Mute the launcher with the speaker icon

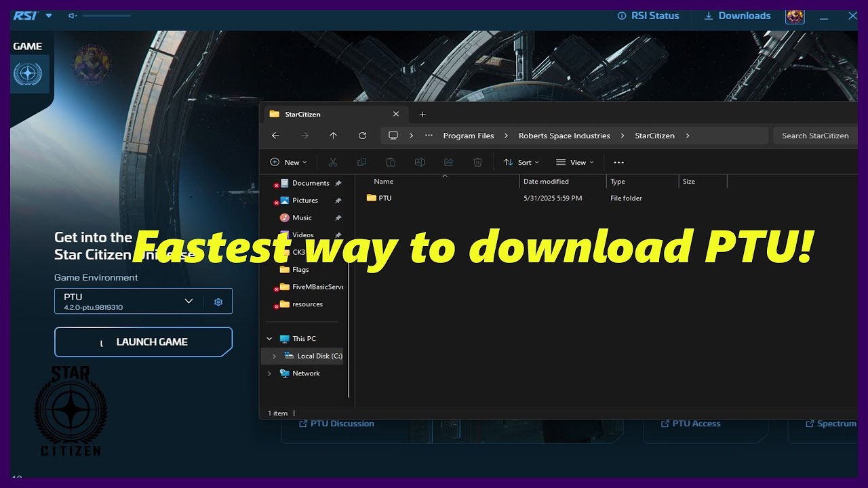(73, 16)
